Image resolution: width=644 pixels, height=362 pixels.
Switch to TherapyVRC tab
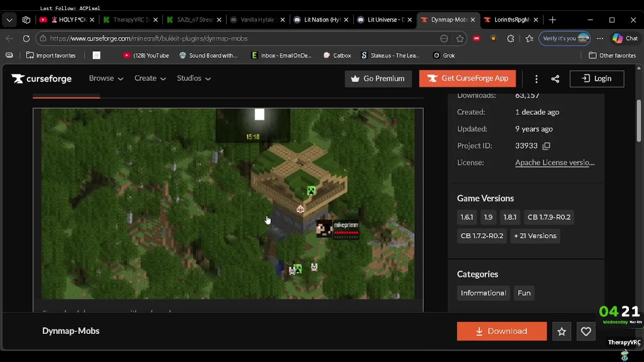[130, 20]
